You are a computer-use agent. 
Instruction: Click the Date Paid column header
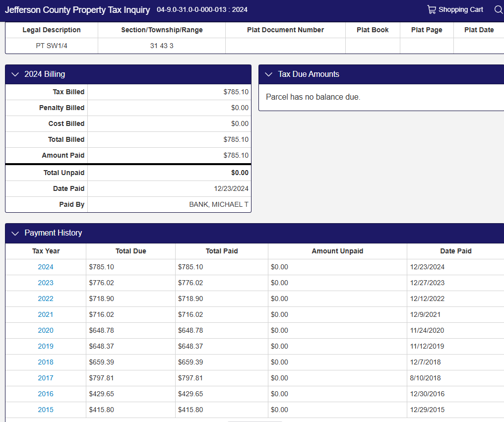pyautogui.click(x=455, y=251)
